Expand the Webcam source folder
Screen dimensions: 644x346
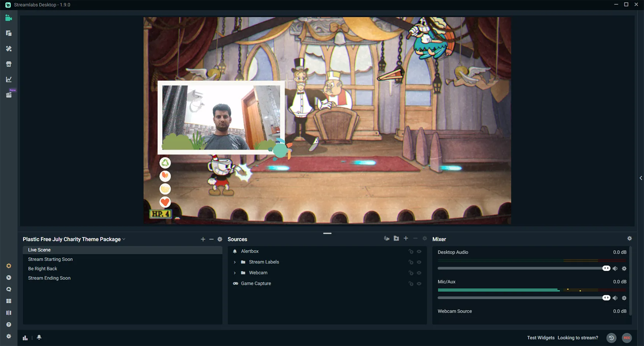tap(235, 273)
